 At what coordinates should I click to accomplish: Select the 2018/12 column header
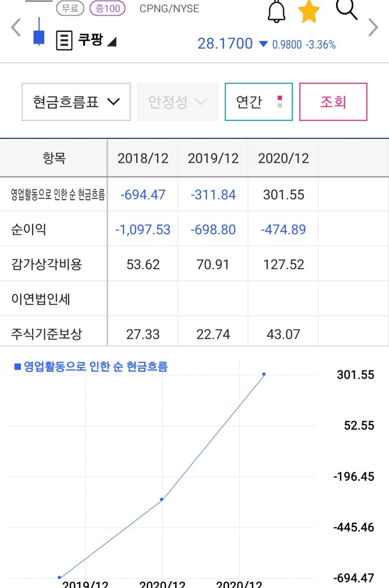[x=143, y=158]
